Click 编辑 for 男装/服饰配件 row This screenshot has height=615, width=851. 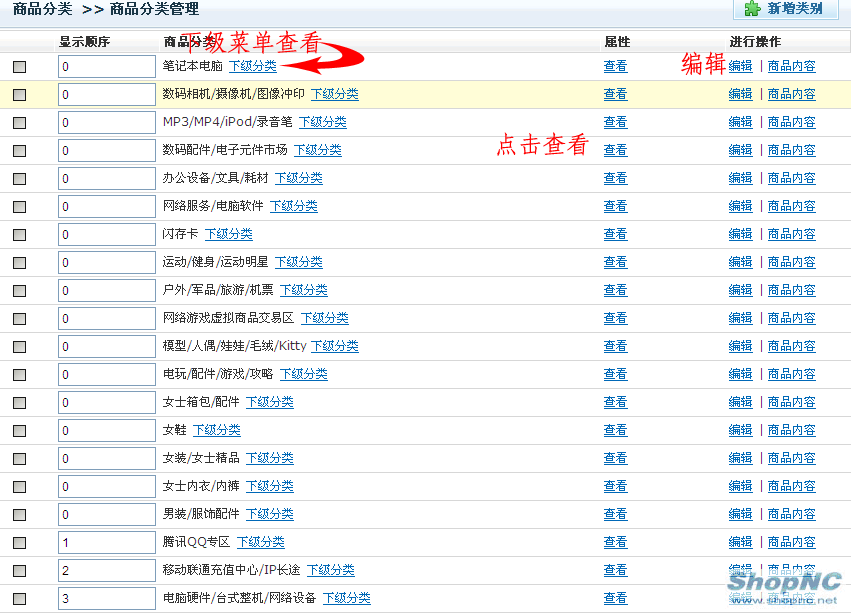pyautogui.click(x=741, y=514)
